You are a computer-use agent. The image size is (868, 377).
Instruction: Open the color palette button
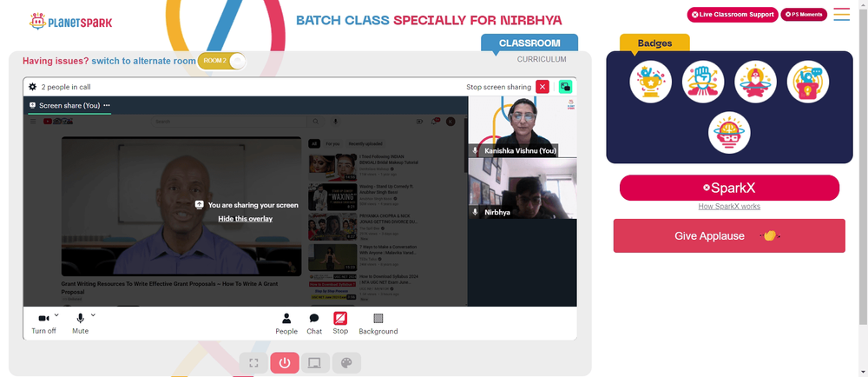coord(346,363)
